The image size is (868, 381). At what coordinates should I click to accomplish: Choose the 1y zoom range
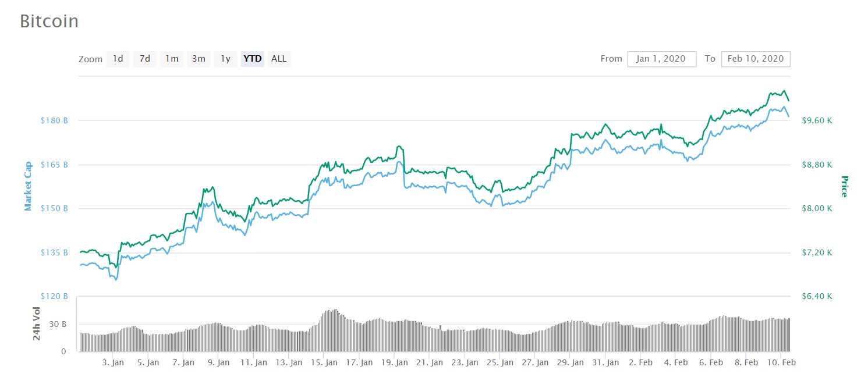pos(225,59)
